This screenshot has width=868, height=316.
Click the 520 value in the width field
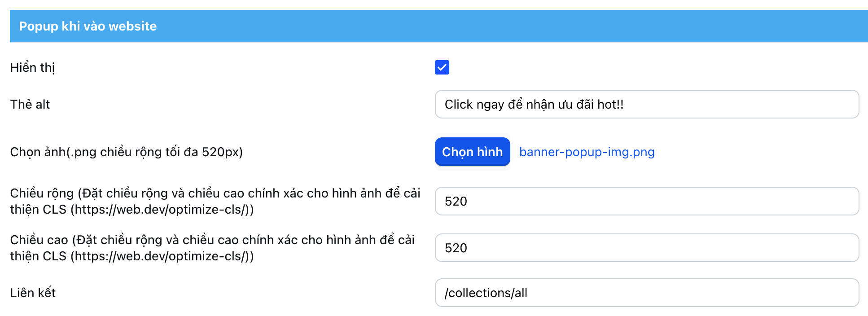tap(456, 202)
